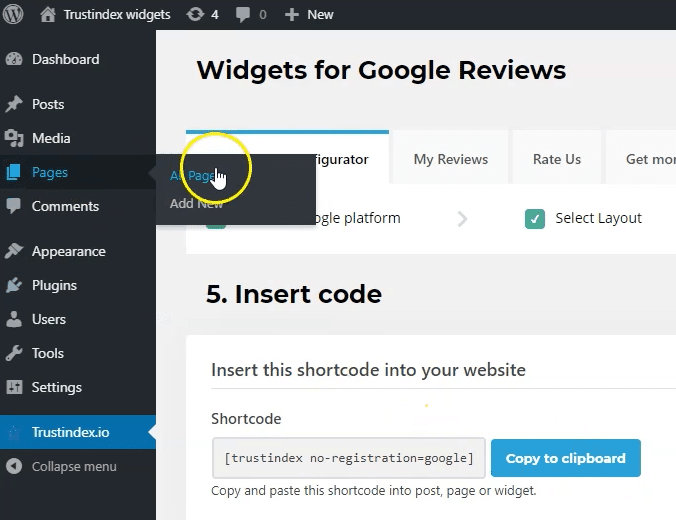Open the New content menu

(x=320, y=15)
